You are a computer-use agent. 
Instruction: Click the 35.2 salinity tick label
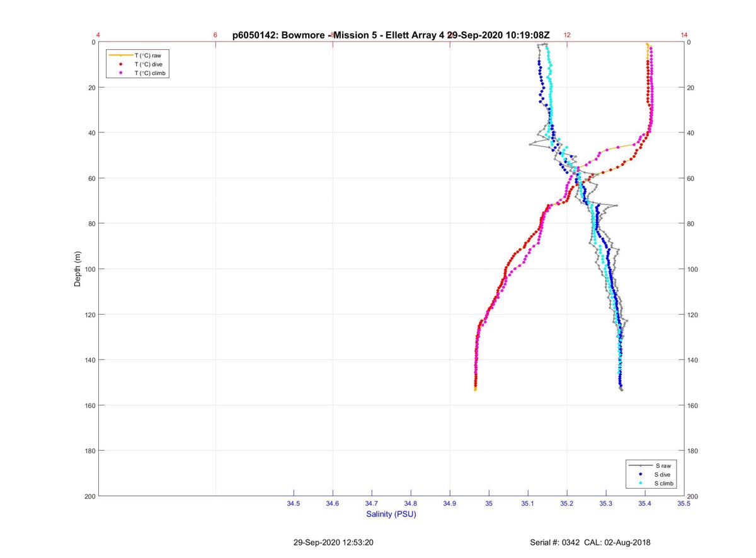(567, 504)
